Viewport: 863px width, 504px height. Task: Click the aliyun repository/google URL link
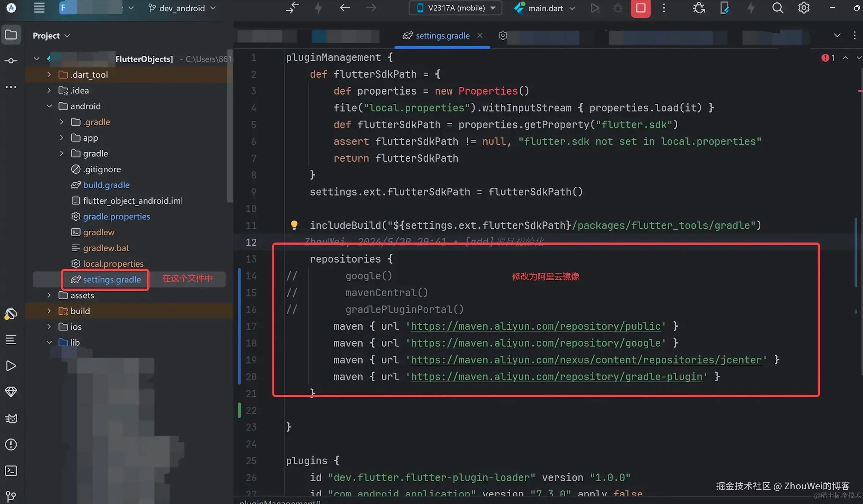[x=536, y=343]
